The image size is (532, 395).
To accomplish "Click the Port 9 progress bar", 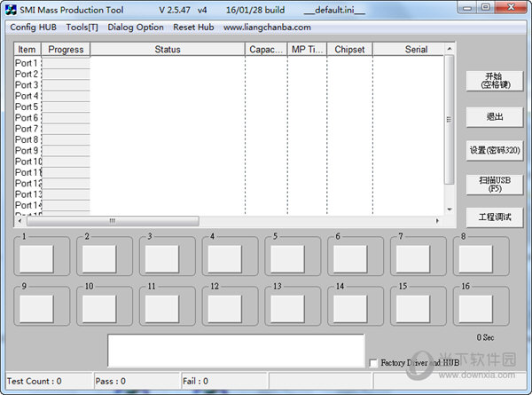I will [66, 151].
